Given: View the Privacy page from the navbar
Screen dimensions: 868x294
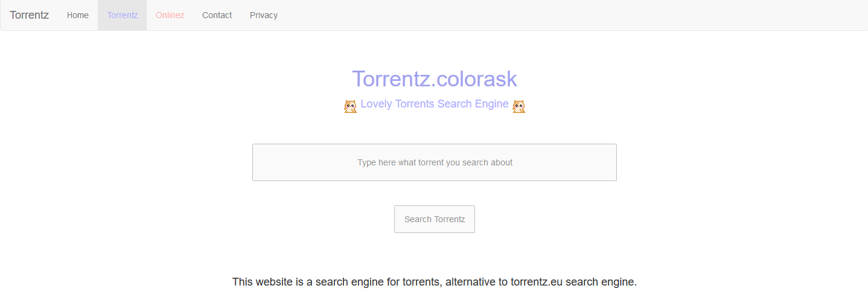Looking at the screenshot, I should 264,15.
